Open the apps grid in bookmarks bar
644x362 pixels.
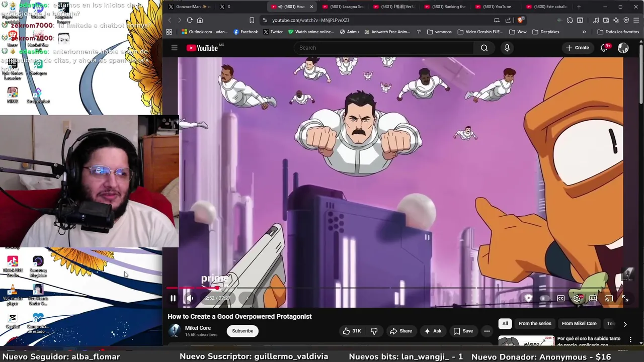pos(169,32)
